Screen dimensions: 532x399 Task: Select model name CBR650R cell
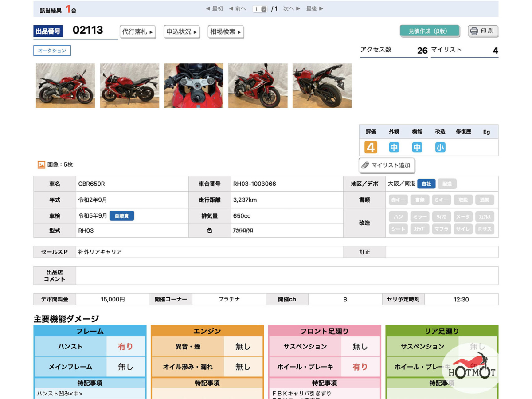tap(132, 184)
